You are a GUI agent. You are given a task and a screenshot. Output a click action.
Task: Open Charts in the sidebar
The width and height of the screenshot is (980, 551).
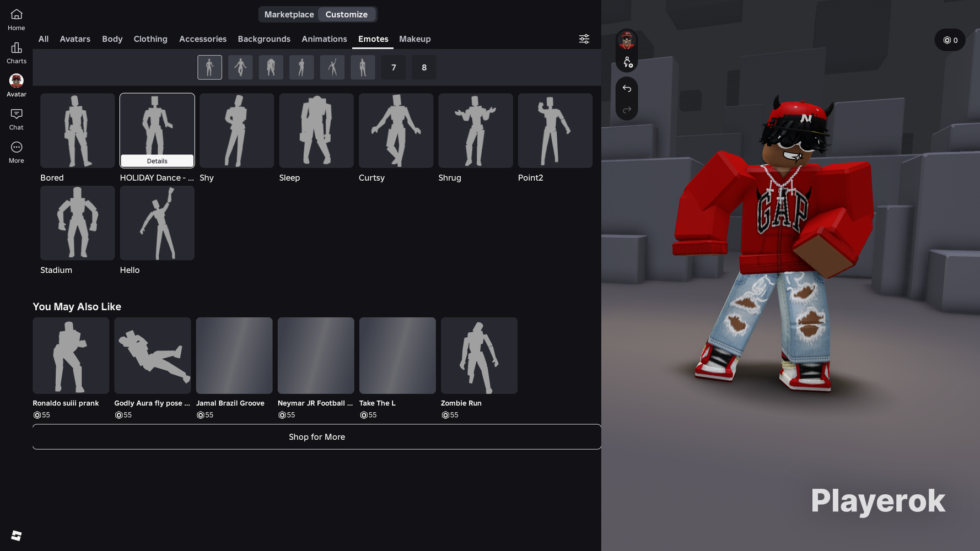coord(16,53)
